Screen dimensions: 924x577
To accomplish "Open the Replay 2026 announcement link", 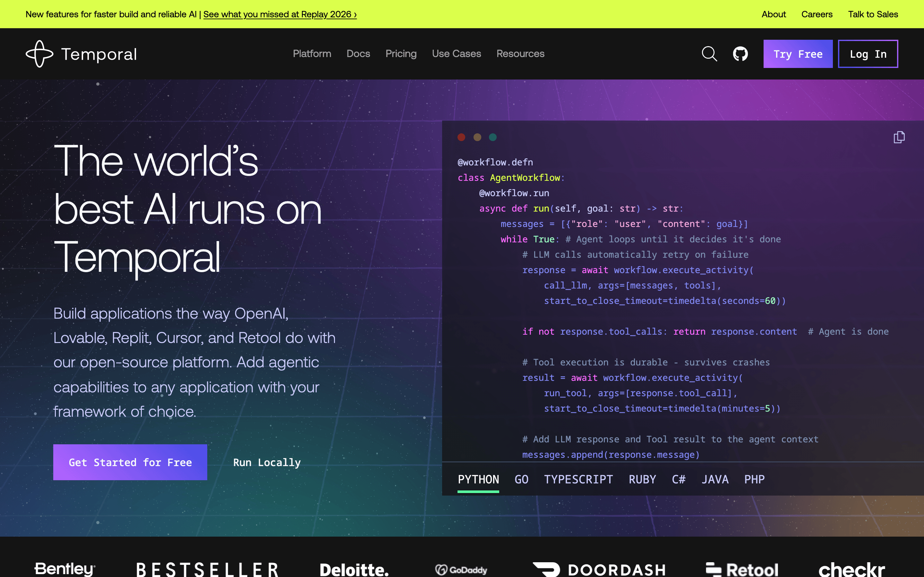I will [x=280, y=14].
